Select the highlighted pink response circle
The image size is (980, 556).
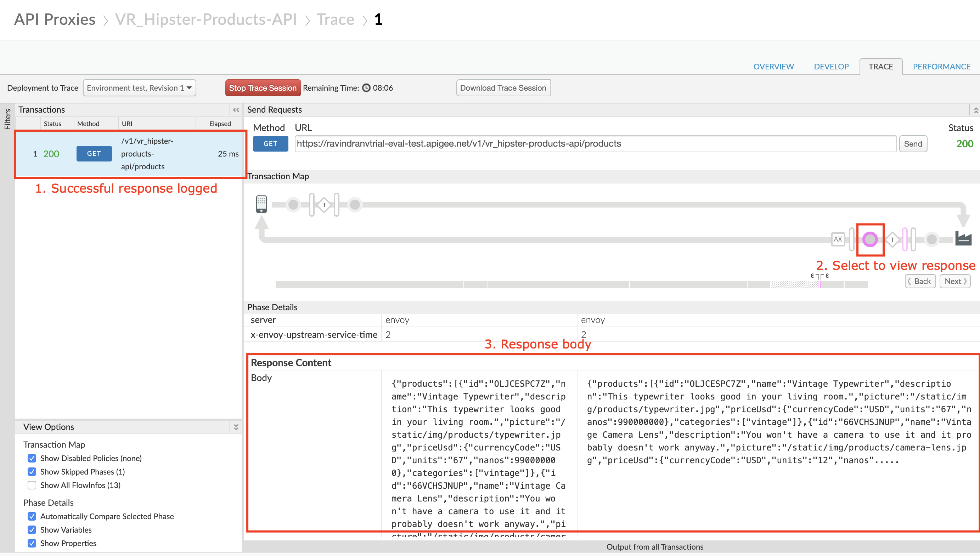[x=870, y=239]
